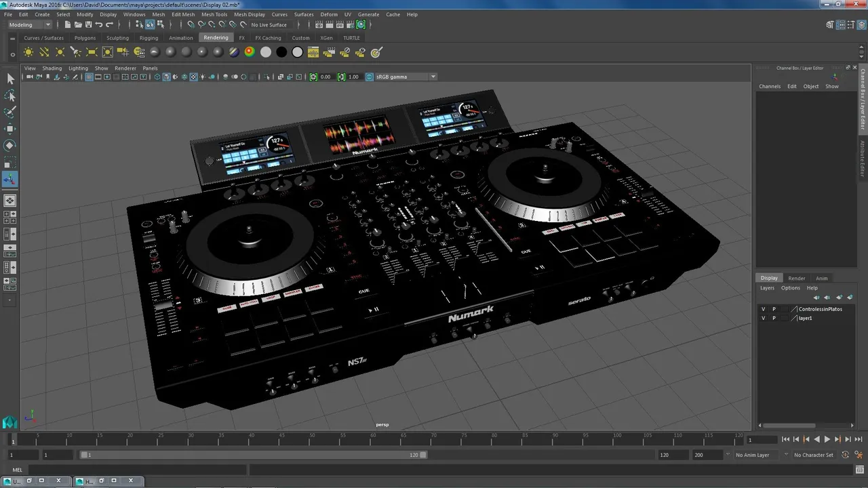868x488 pixels.
Task: Click the gamma value field showing 1.00
Action: click(353, 77)
